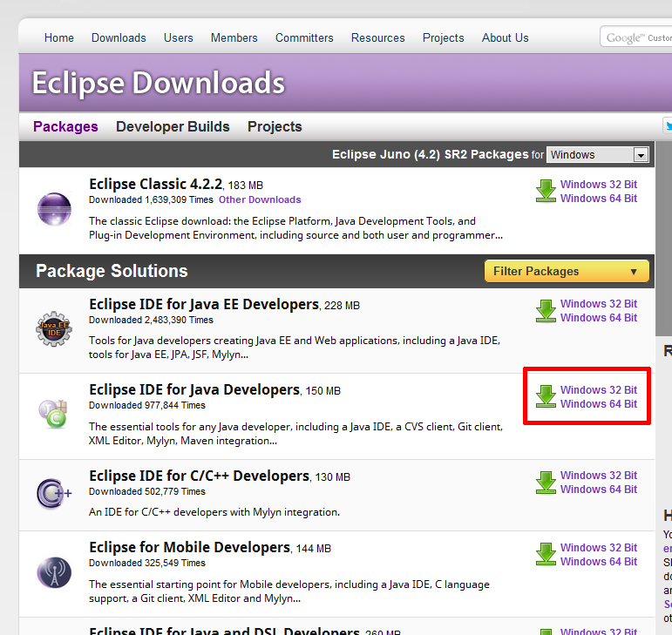Select the Packages tab

click(65, 127)
